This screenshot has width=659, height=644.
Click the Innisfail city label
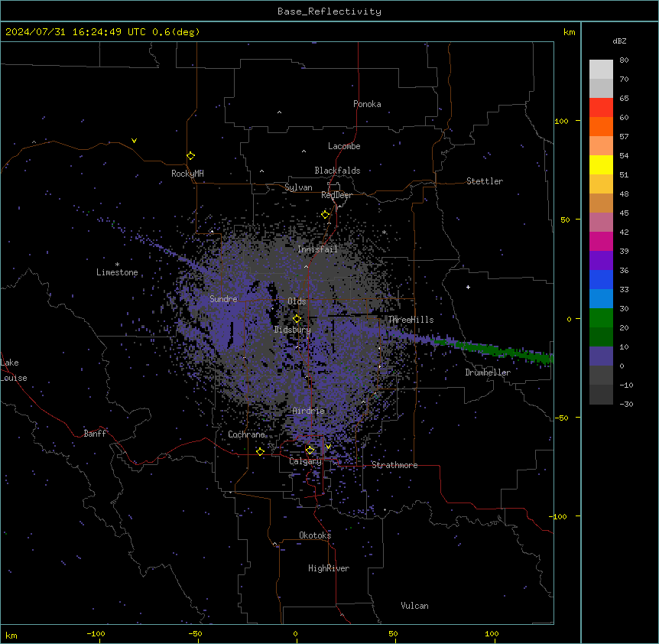317,249
